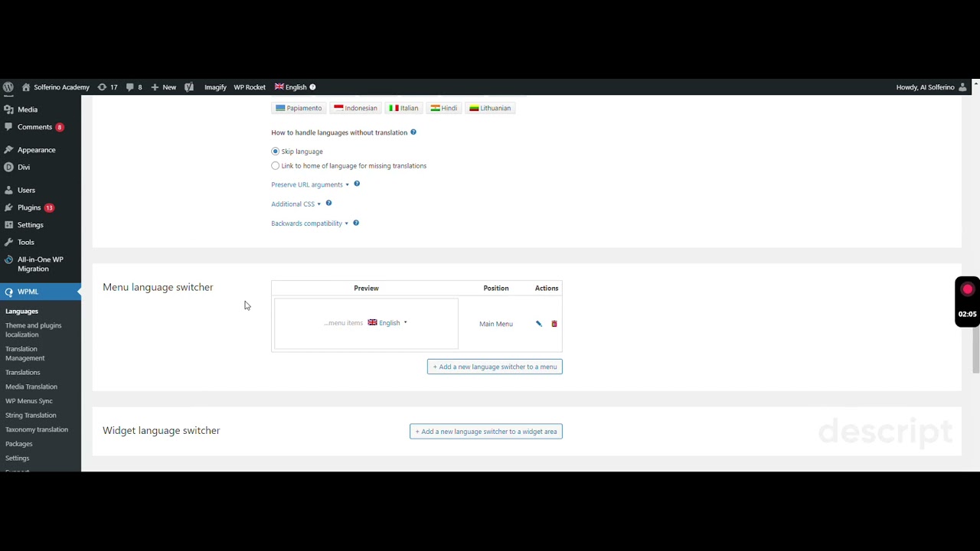Click the WordPress logo in admin bar

[x=8, y=87]
